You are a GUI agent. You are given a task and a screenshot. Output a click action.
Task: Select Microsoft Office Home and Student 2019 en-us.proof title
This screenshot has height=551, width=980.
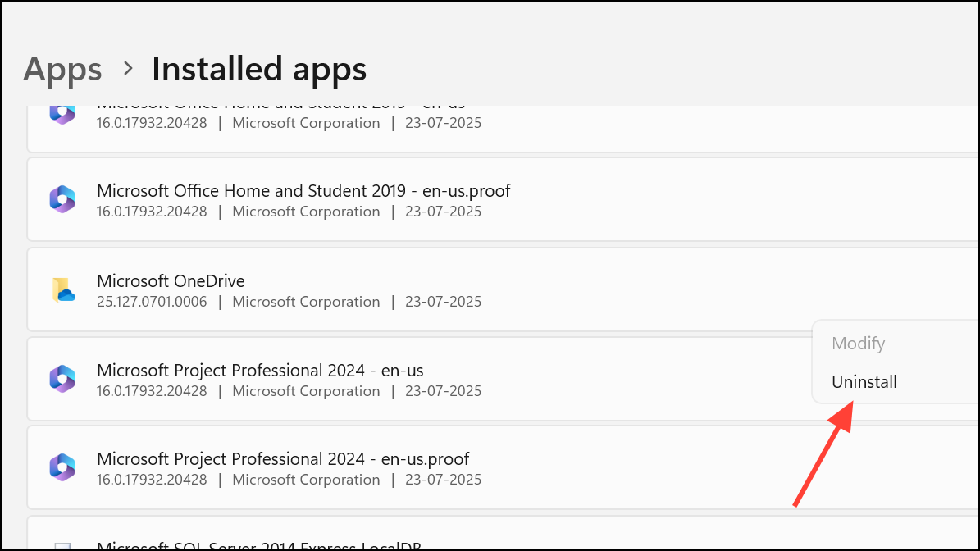tap(303, 191)
